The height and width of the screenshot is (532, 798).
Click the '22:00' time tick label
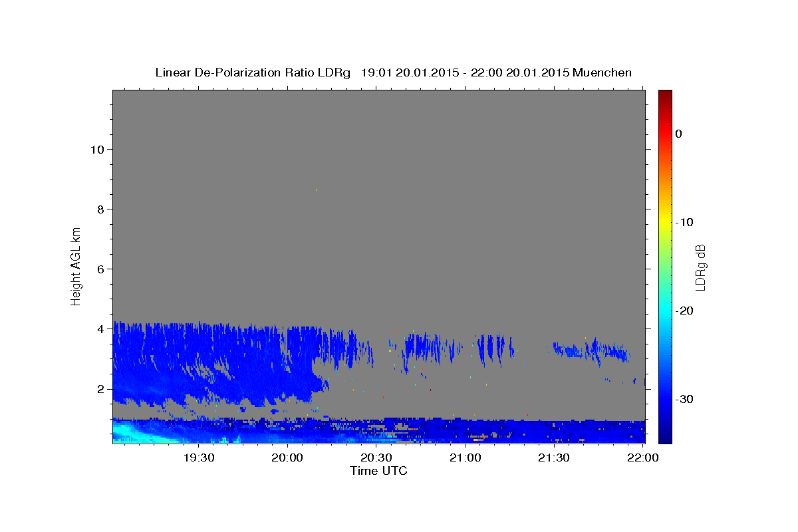[x=642, y=458]
